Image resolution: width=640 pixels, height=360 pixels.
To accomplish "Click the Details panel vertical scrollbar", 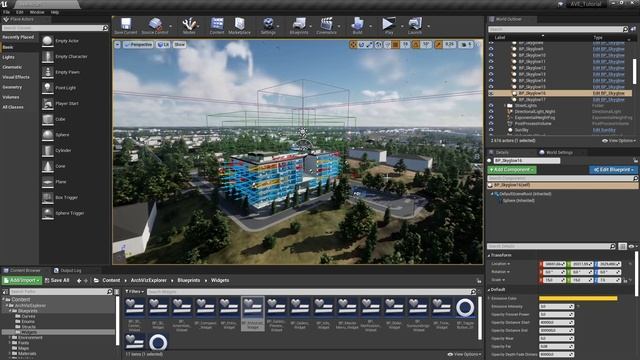I will pyautogui.click(x=636, y=273).
